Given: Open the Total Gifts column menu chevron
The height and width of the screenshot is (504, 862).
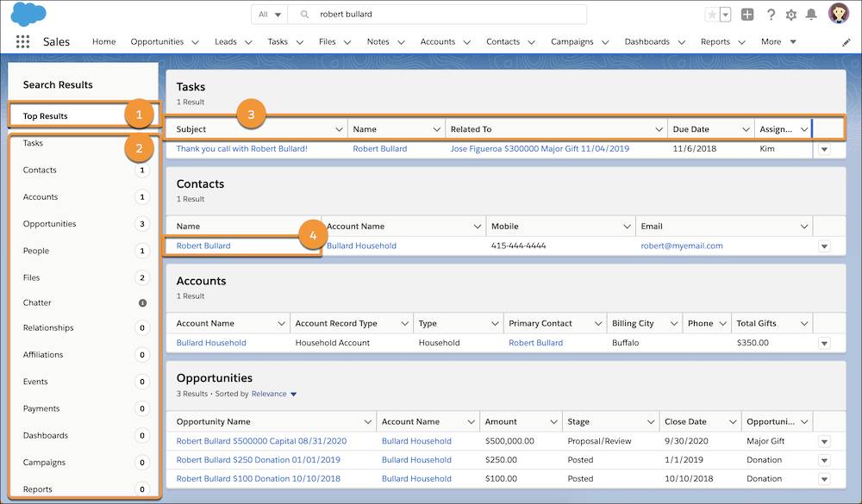Looking at the screenshot, I should click(803, 324).
